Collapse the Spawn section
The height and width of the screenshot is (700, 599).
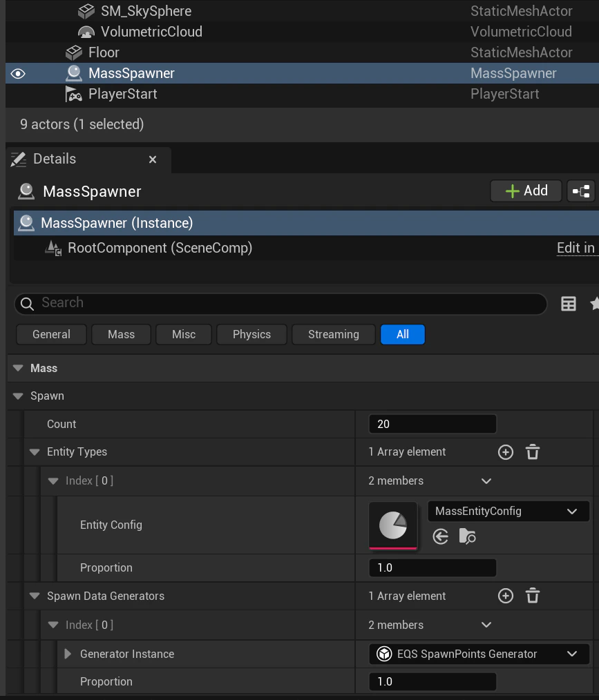(18, 396)
